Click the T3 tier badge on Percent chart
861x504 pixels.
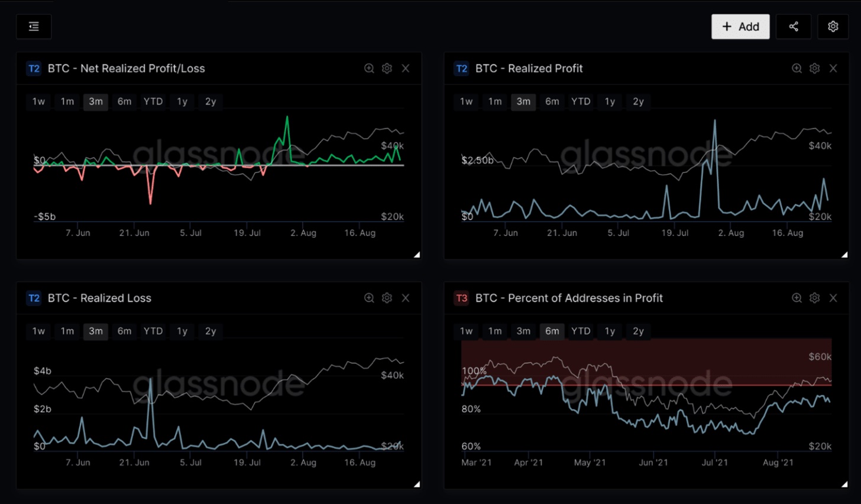click(x=461, y=298)
